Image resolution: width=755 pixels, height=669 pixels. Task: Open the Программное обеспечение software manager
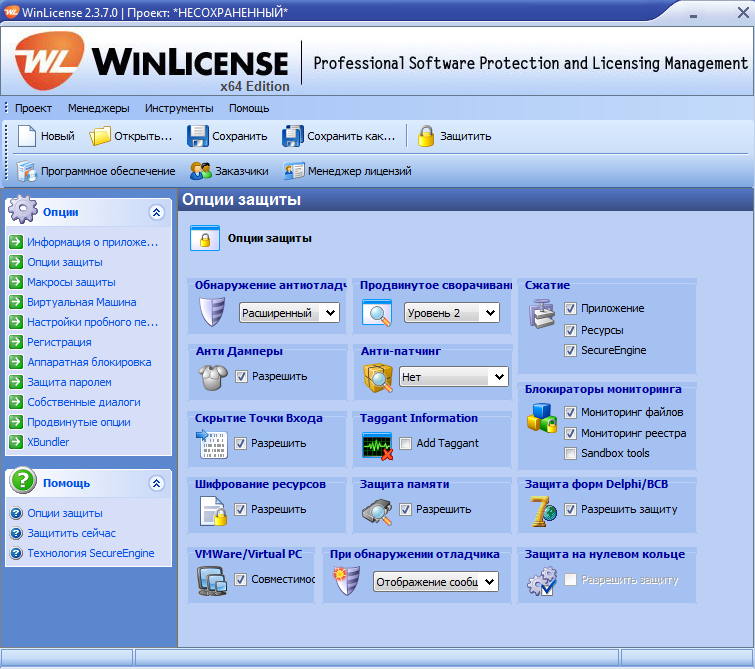(27, 171)
